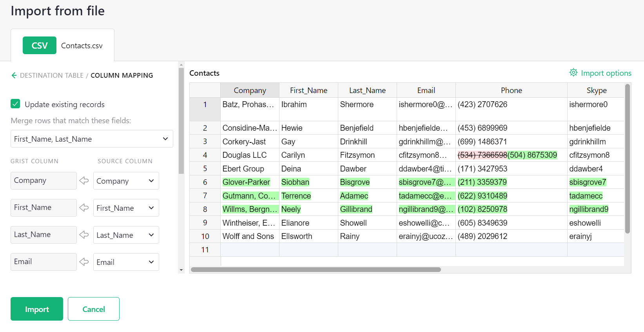
Task: Click the First_Name grist column field
Action: click(x=44, y=208)
